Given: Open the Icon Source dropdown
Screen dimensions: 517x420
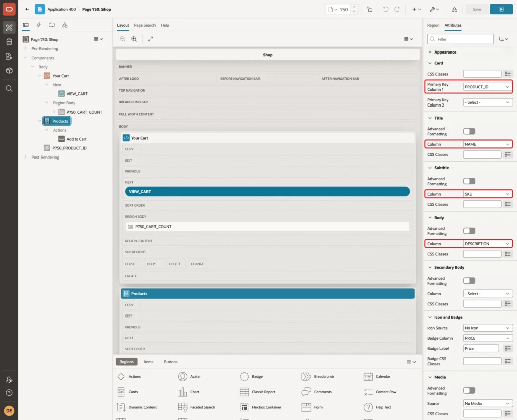Looking at the screenshot, I should pyautogui.click(x=488, y=328).
